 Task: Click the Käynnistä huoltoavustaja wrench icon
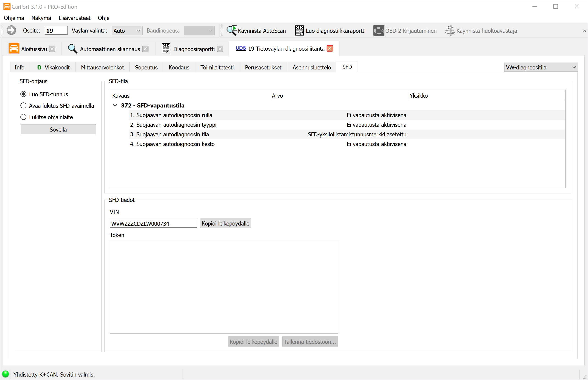[450, 31]
